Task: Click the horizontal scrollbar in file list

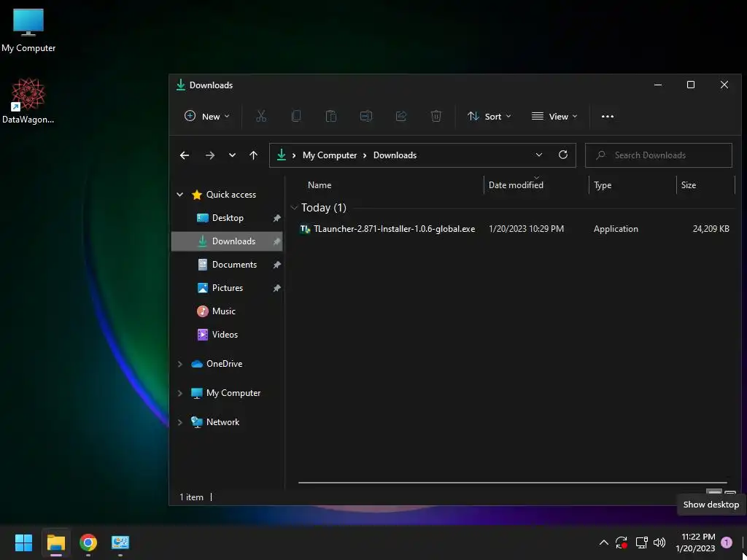Action: tap(513, 483)
